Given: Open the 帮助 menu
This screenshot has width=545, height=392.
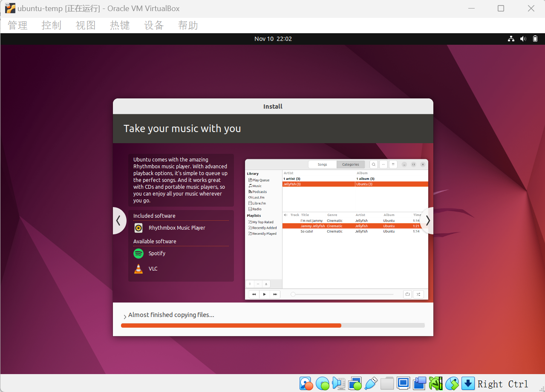Looking at the screenshot, I should tap(188, 26).
